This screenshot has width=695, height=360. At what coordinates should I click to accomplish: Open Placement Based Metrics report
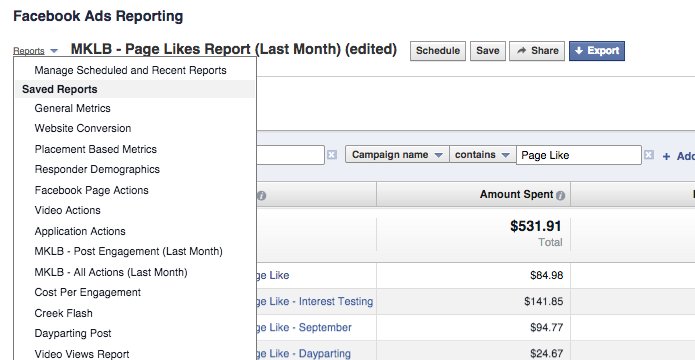pos(96,149)
